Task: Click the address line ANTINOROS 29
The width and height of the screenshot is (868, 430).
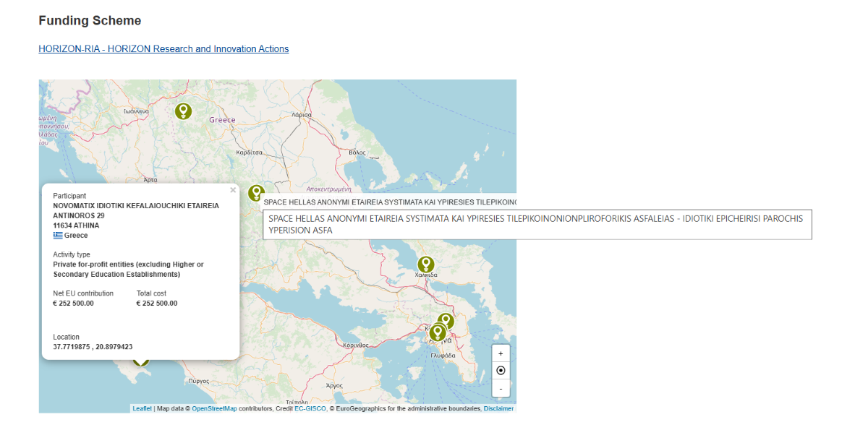Action: pos(79,215)
